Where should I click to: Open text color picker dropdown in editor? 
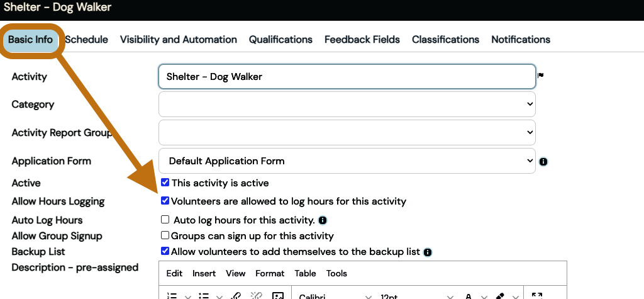pos(483,296)
